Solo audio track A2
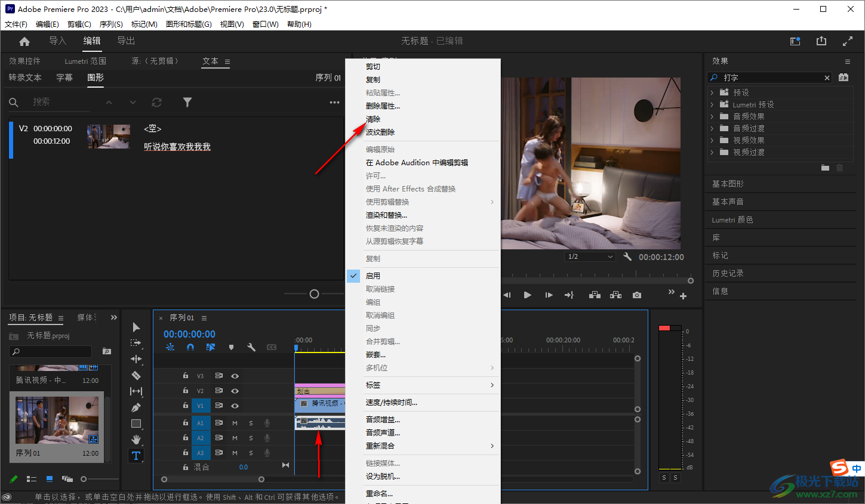The height and width of the screenshot is (504, 865). coord(251,438)
